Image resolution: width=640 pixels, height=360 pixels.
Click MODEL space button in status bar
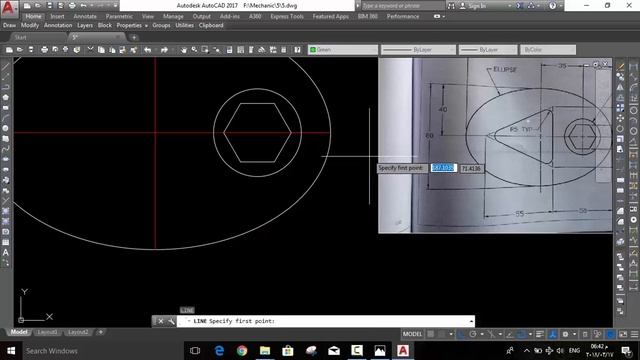(412, 334)
